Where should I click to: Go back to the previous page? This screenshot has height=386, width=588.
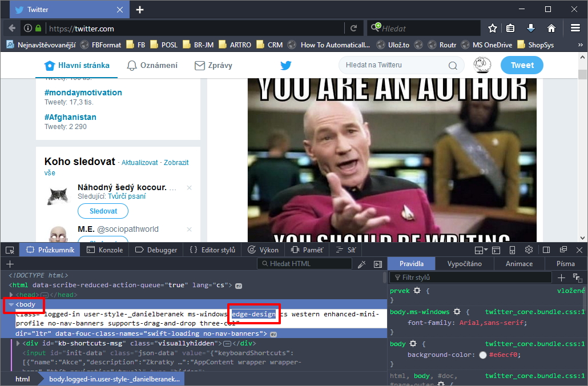click(12, 28)
